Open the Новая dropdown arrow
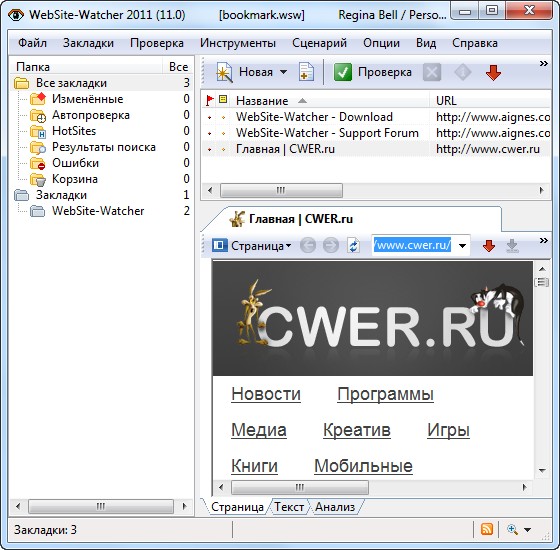560x550 pixels. pos(283,72)
